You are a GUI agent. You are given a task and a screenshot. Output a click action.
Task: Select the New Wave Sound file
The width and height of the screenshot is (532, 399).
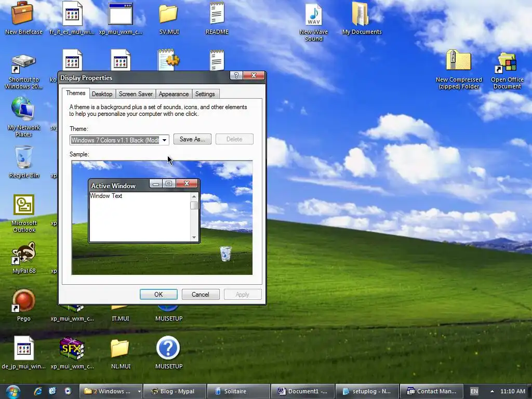313,22
